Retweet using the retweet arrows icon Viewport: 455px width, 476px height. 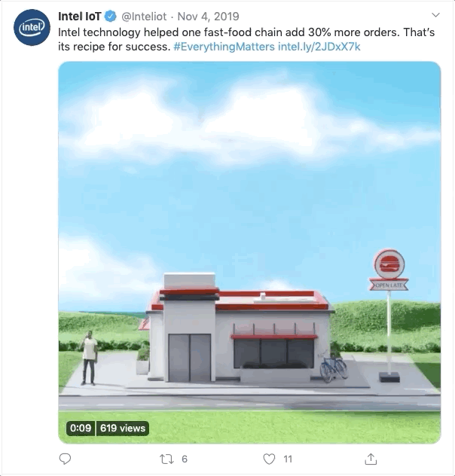(x=166, y=459)
